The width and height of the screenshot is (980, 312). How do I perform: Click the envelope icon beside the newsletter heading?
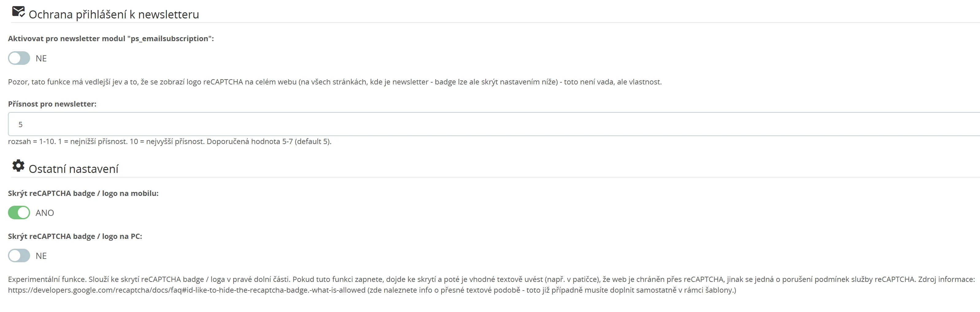(18, 12)
